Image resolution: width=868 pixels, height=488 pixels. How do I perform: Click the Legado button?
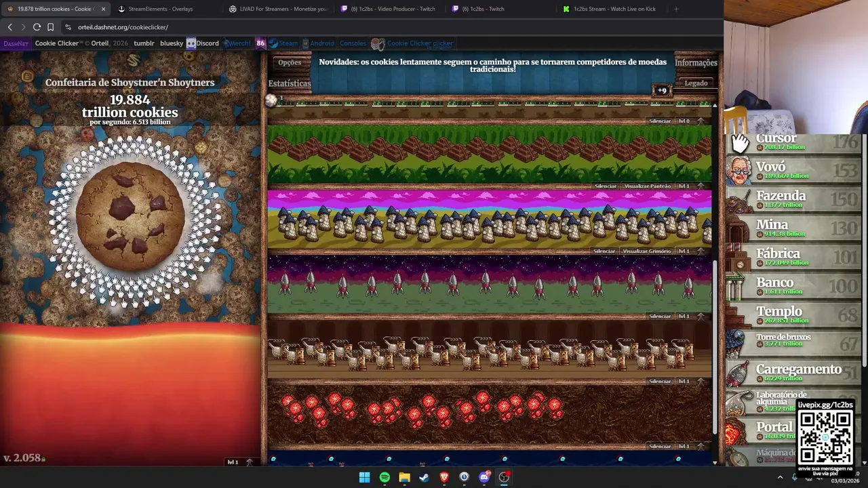pos(696,83)
